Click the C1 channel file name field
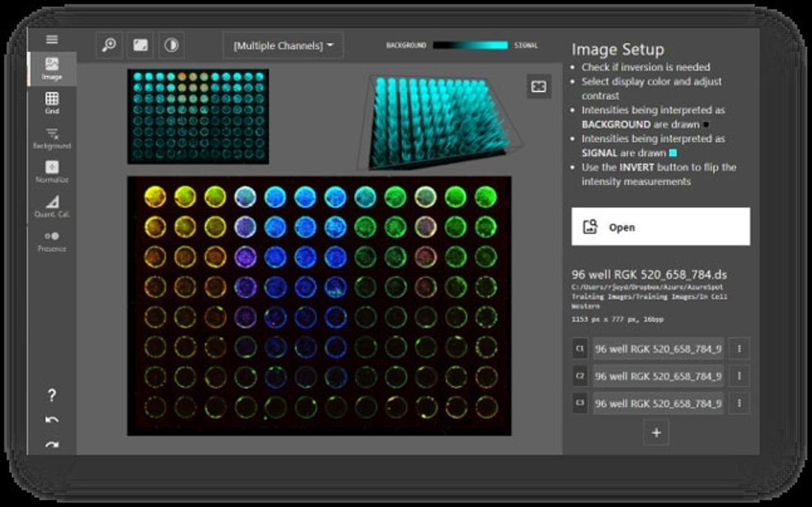 tap(658, 348)
